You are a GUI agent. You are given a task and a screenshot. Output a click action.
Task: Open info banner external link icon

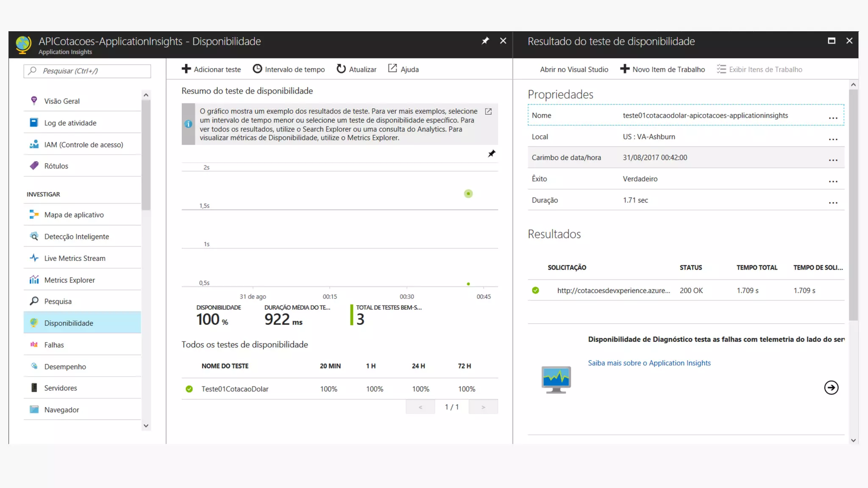coord(488,111)
